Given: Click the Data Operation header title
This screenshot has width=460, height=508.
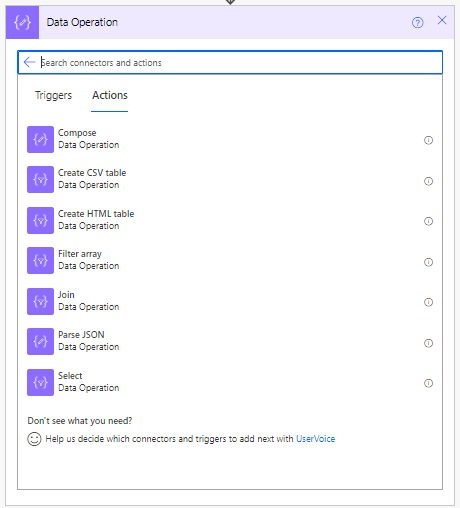Looking at the screenshot, I should pyautogui.click(x=82, y=22).
